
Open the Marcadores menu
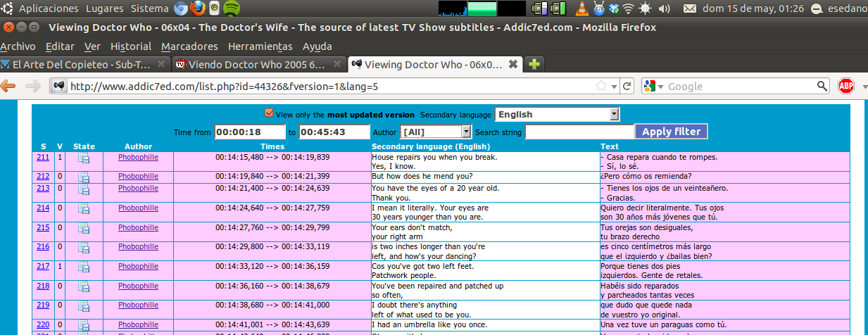tap(189, 46)
